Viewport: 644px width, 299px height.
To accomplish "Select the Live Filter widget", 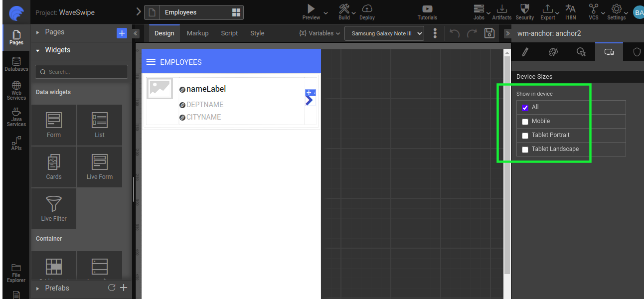I will tap(53, 208).
